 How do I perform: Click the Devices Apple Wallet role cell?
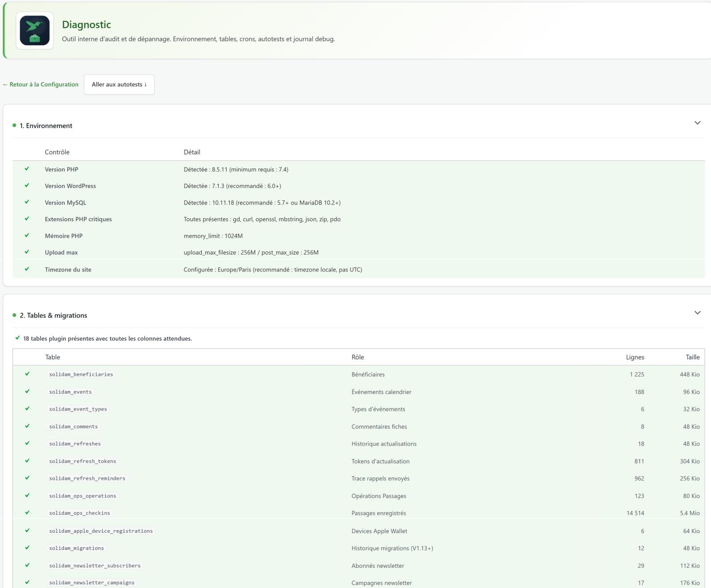(x=379, y=531)
